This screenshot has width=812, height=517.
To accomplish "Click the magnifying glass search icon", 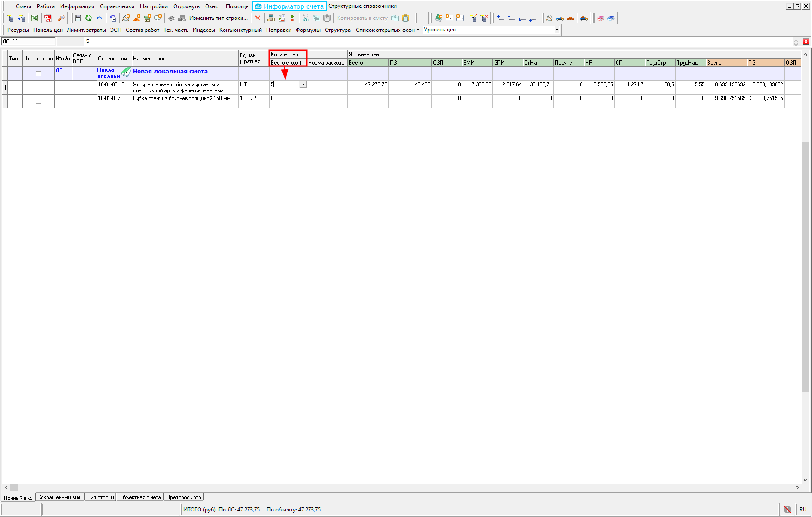I will point(61,18).
